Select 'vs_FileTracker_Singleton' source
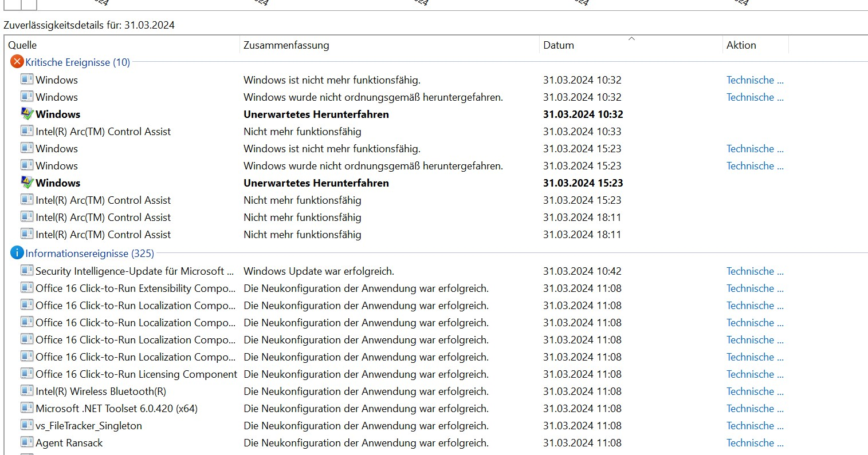The width and height of the screenshot is (868, 455). (89, 426)
